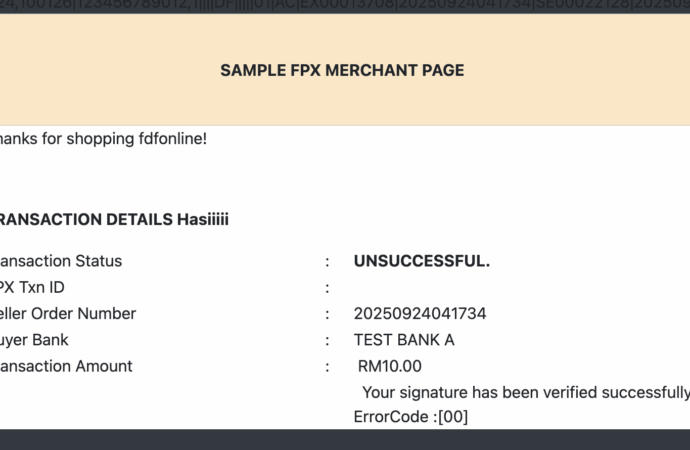Screen dimensions: 690x450
Task: Click the dark footer bar at the bottom
Action: [345, 440]
